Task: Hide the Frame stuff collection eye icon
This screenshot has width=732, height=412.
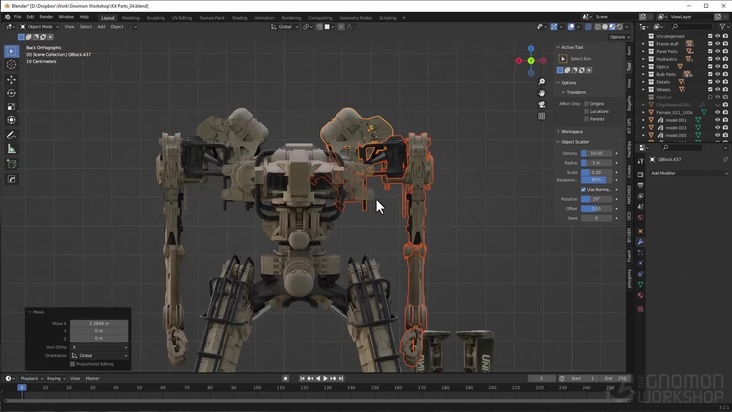Action: pos(718,44)
